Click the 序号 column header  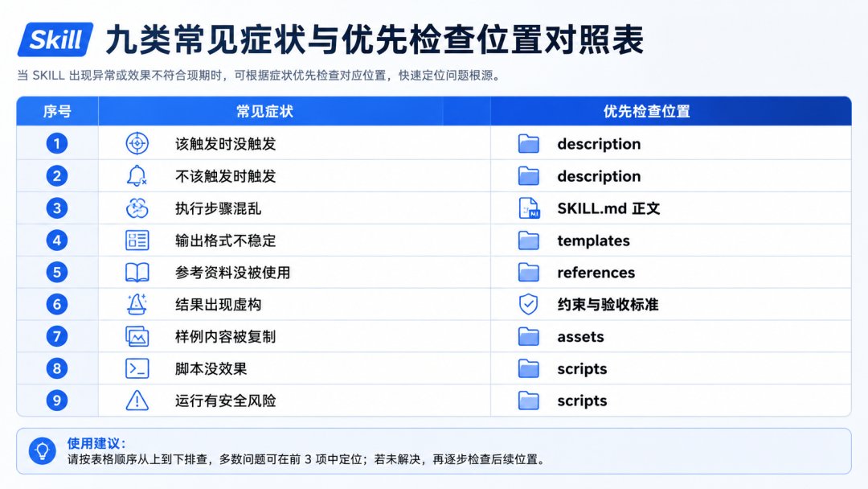57,111
